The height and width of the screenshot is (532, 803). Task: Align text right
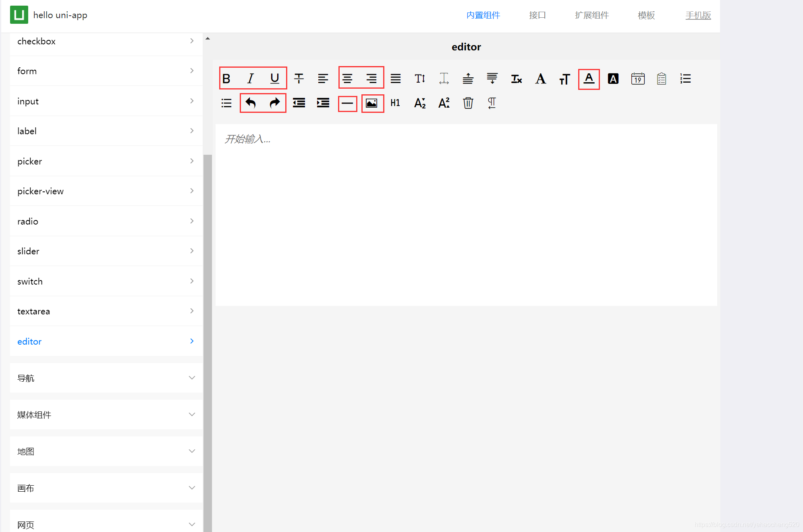click(x=371, y=79)
